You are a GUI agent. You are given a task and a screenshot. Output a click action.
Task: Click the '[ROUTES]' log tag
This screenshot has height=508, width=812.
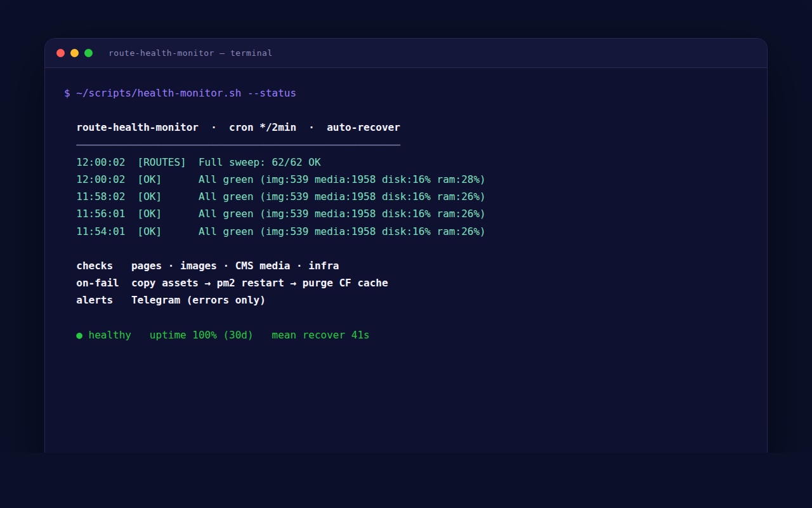(162, 163)
